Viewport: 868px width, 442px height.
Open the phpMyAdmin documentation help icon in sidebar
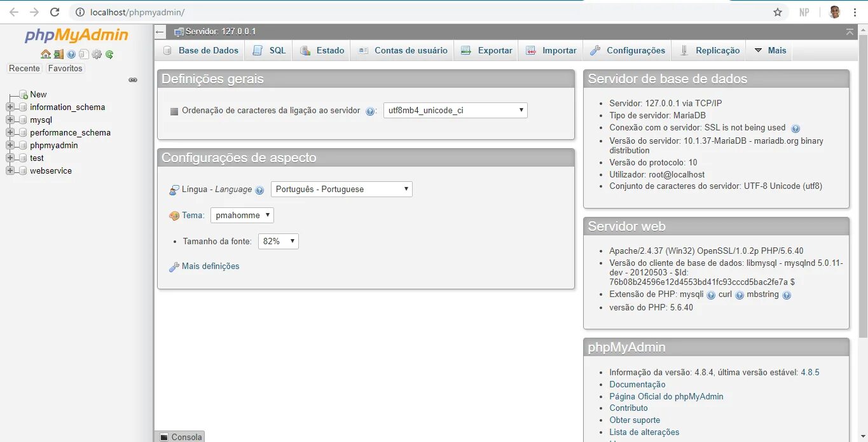(71, 55)
